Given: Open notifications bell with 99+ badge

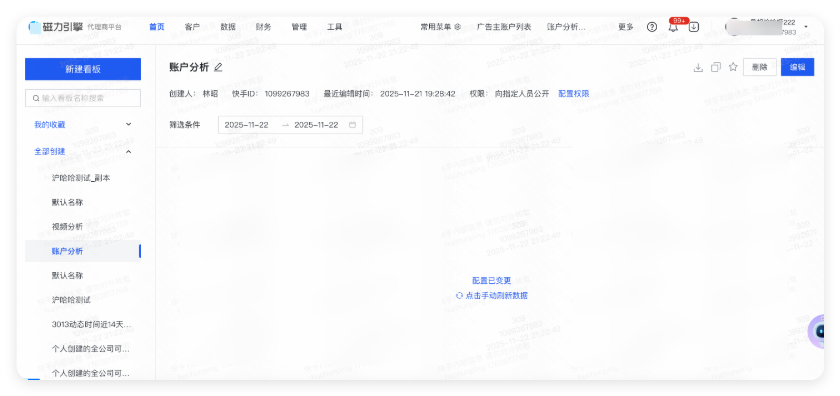Looking at the screenshot, I should coord(674,26).
